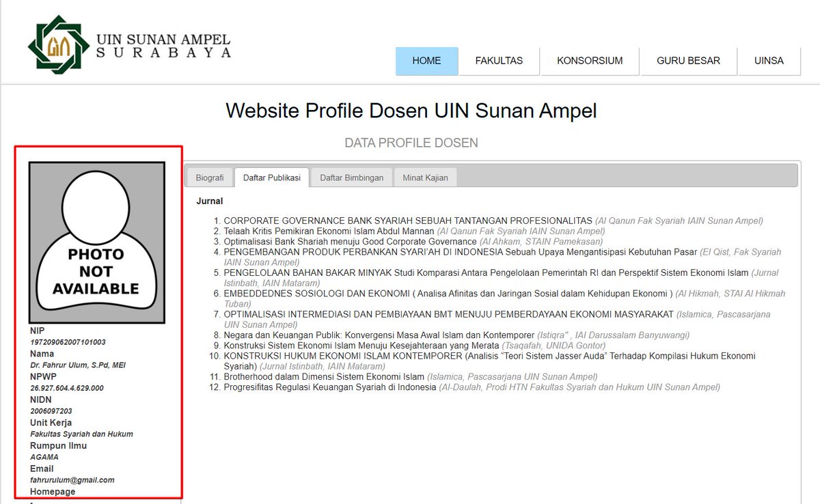Click publication Optimalisasi Bank Shariah menuju Good Corporate Governance
The width and height of the screenshot is (820, 504).
click(350, 242)
